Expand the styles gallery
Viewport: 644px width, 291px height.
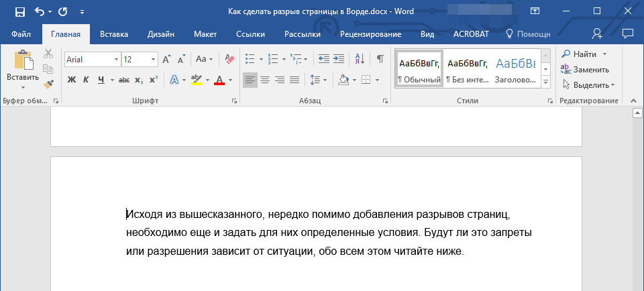[545, 82]
